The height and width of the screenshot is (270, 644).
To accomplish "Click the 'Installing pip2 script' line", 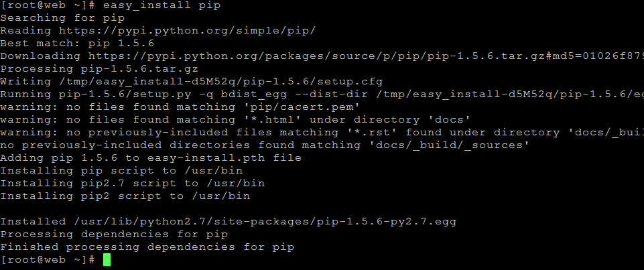I will tap(125, 196).
